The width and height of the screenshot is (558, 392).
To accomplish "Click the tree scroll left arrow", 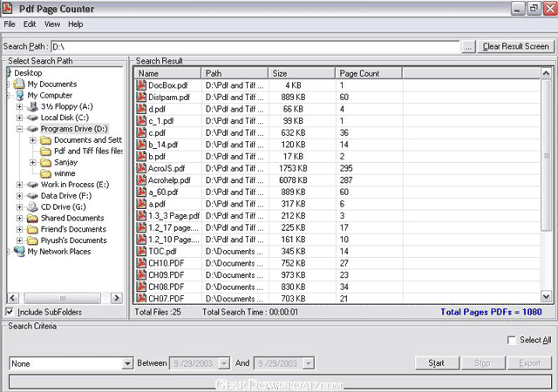I will coord(13,298).
